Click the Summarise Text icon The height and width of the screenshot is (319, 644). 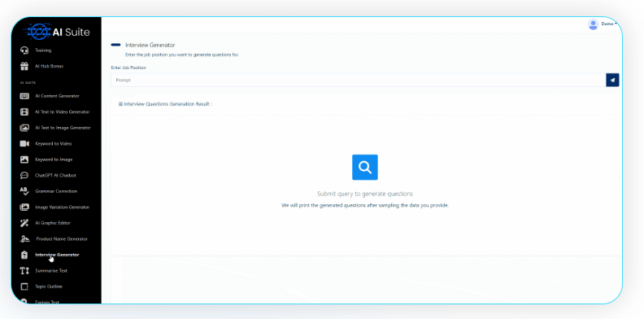pyautogui.click(x=24, y=271)
